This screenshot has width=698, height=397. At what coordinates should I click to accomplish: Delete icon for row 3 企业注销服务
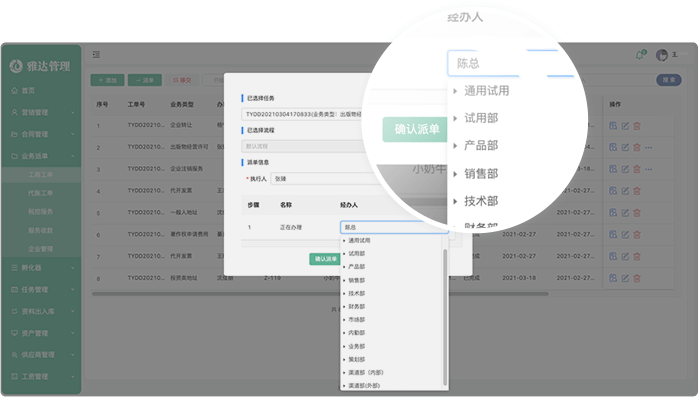coord(637,169)
